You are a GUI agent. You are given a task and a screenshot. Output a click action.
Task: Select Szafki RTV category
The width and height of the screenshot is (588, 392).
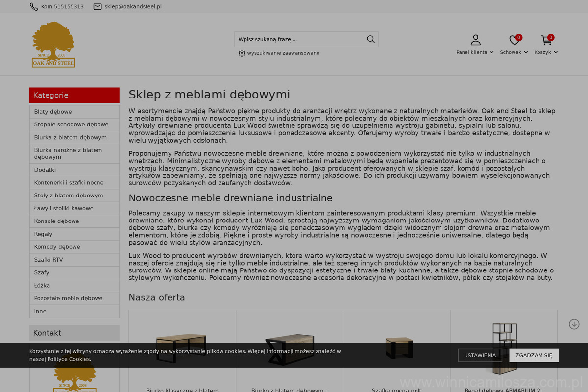pyautogui.click(x=49, y=260)
